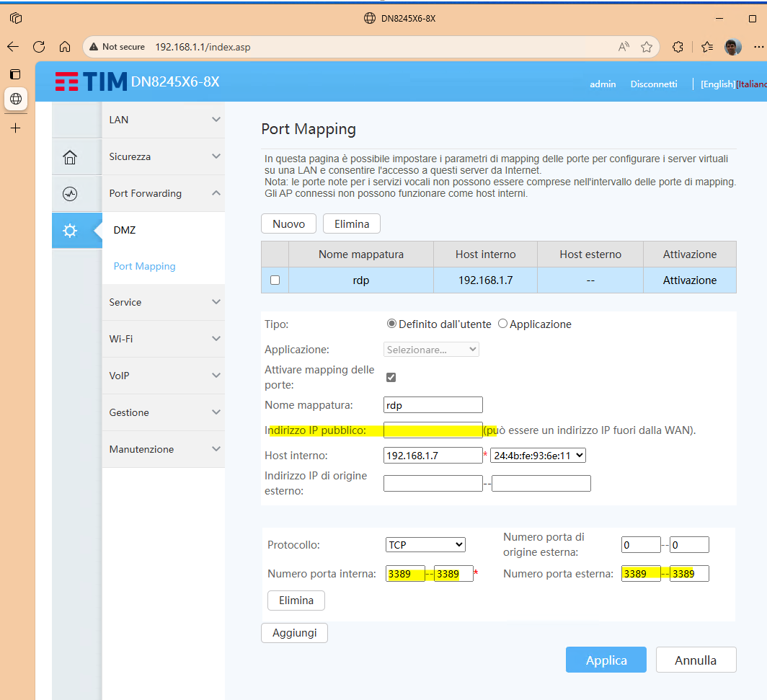Open the browser extensions puzzle icon
This screenshot has width=767, height=700.
(x=678, y=46)
